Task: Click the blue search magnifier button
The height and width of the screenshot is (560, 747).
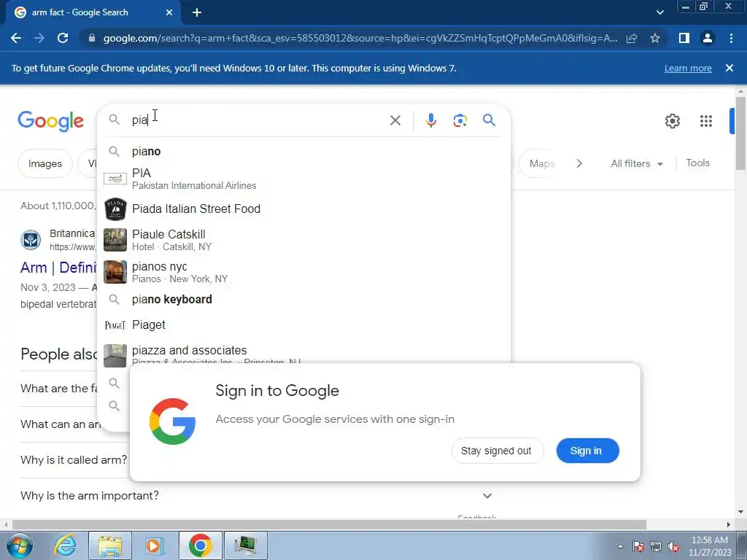Action: [489, 120]
